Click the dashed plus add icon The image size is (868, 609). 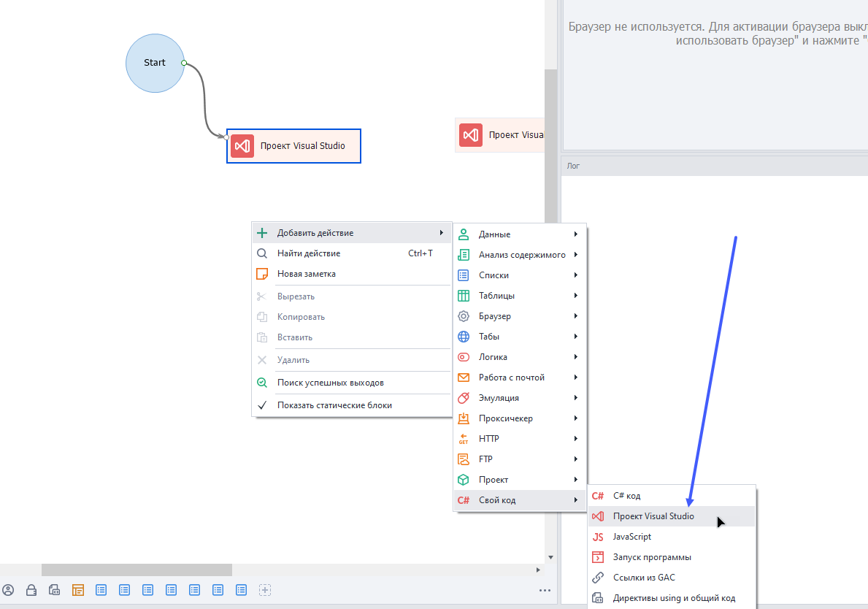click(x=265, y=590)
